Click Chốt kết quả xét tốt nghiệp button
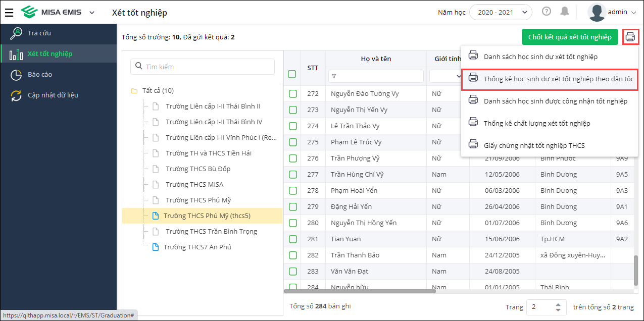The image size is (644, 321). pos(570,37)
